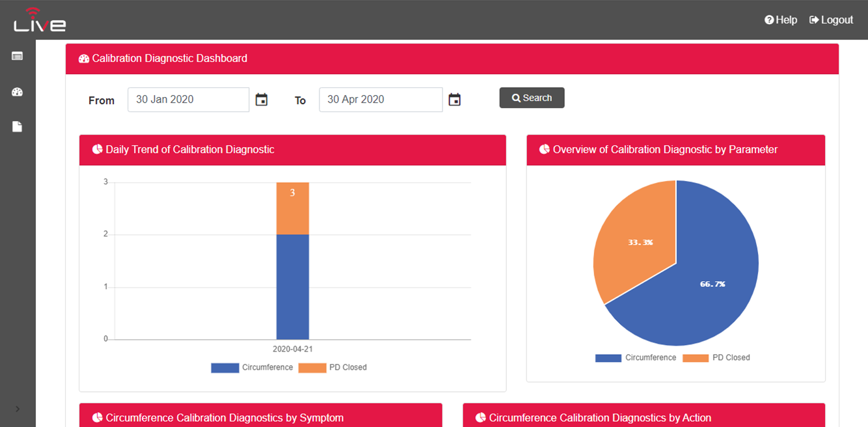This screenshot has height=427, width=868.
Task: Click the To date input field
Action: [381, 100]
